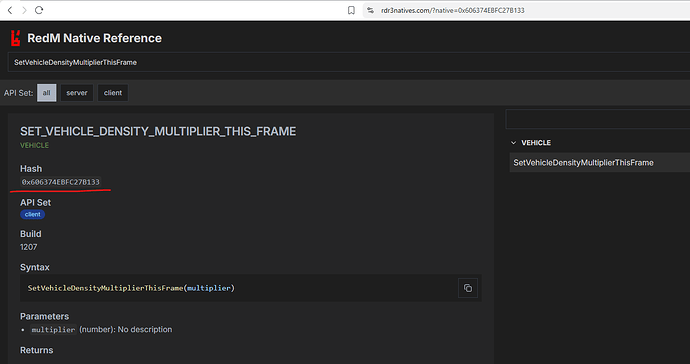690x364 pixels.
Task: Click the build number 1207
Action: [29, 247]
